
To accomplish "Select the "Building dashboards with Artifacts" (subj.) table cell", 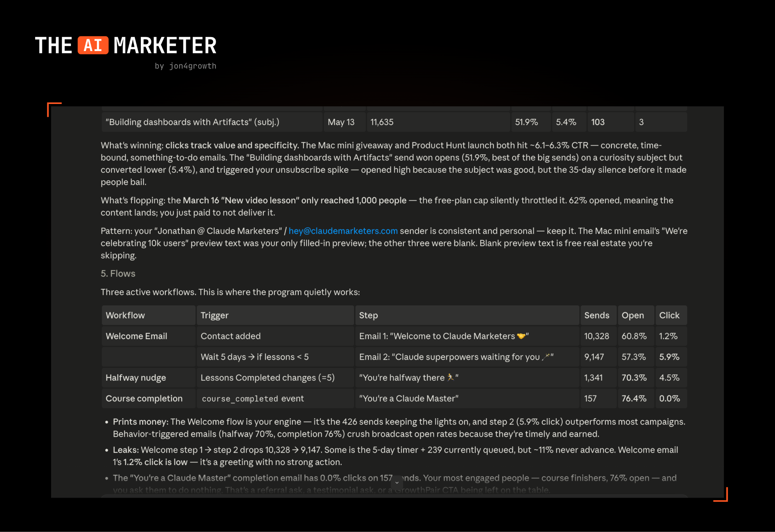I will [x=212, y=122].
